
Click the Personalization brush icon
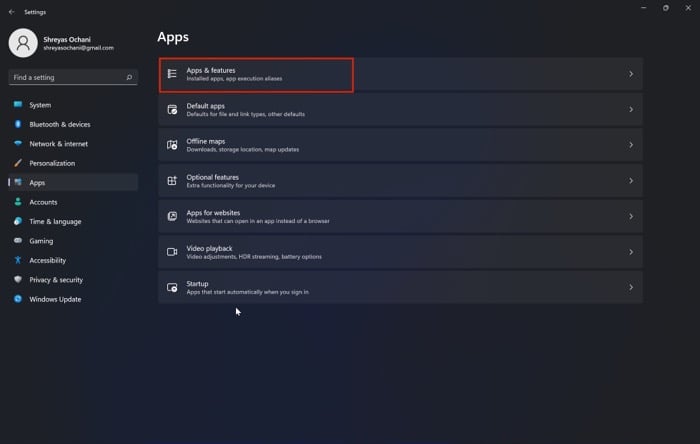click(x=18, y=163)
